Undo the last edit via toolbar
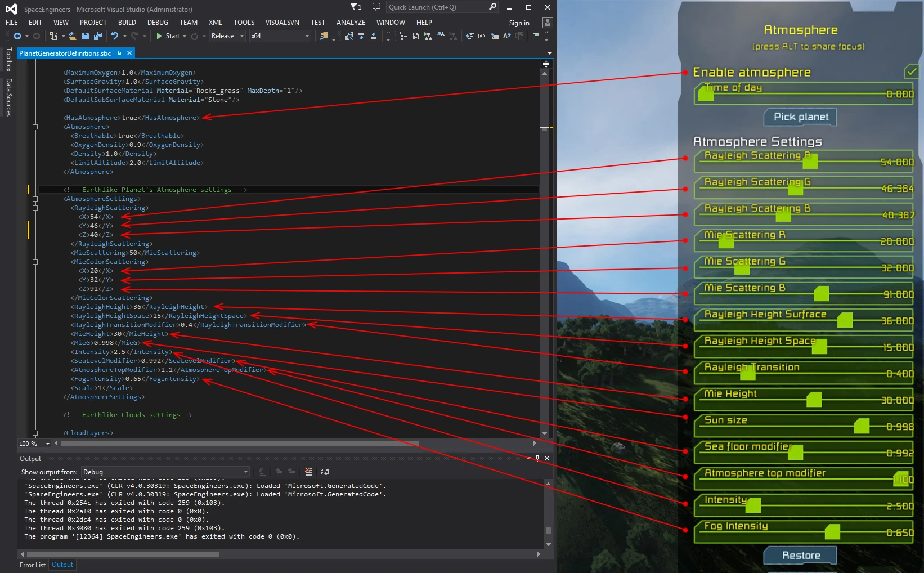The image size is (924, 573). (115, 36)
